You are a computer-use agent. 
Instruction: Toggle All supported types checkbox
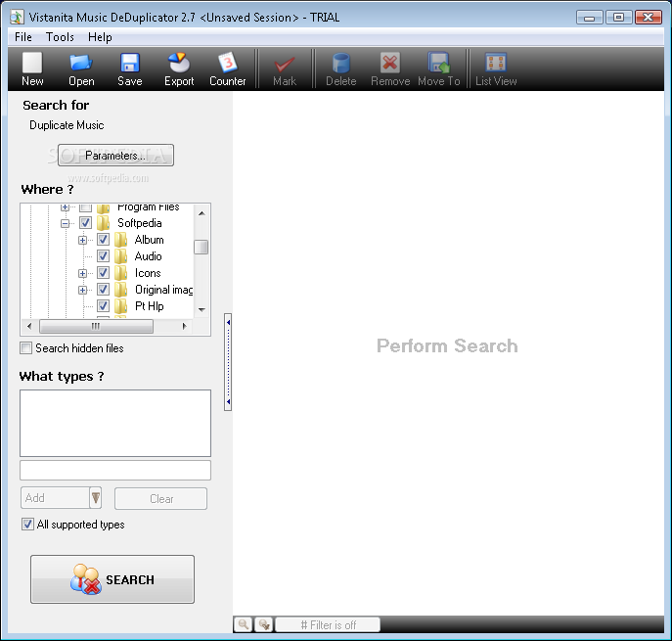(27, 525)
